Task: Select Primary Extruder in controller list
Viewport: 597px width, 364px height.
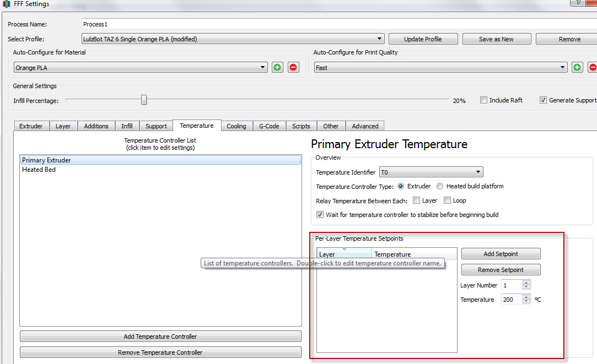Action: pos(160,160)
